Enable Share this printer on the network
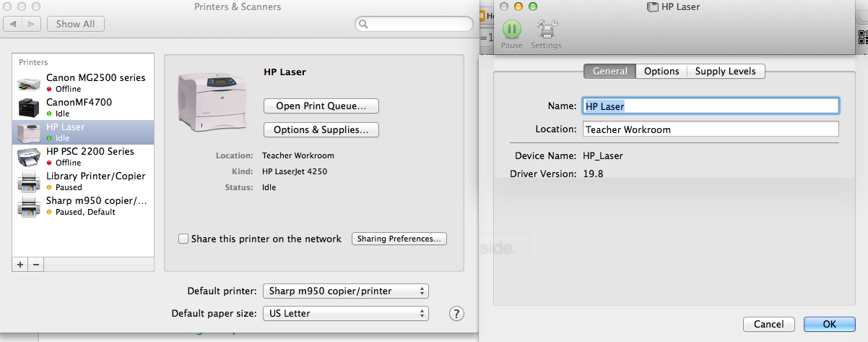This screenshot has height=342, width=868. (x=183, y=239)
